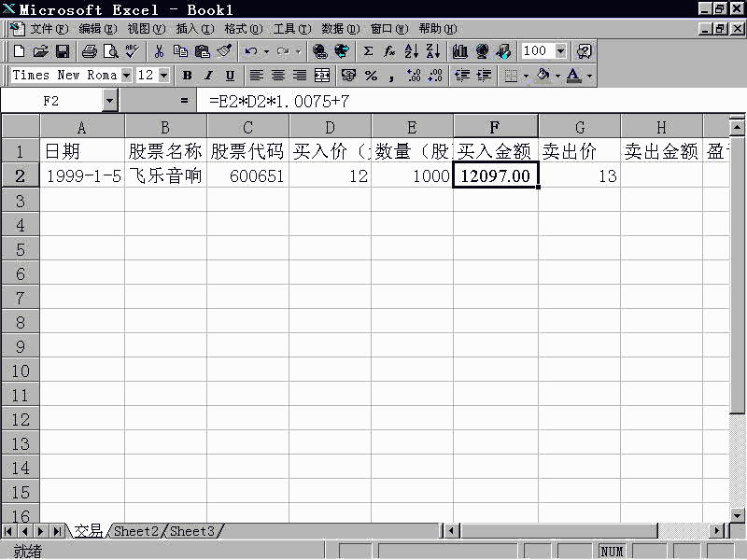Insert a hyperlink using the toolbar icon
This screenshot has width=747, height=560.
coord(320,53)
